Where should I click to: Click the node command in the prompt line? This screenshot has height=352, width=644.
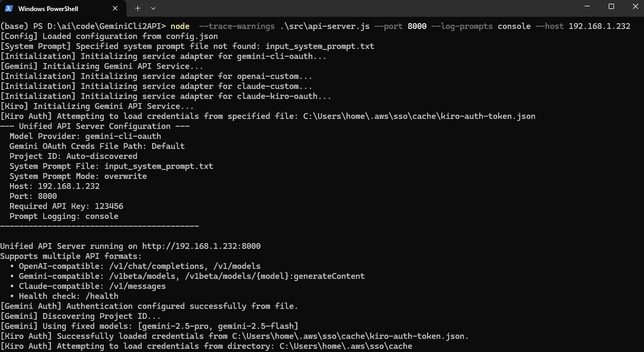[180, 26]
